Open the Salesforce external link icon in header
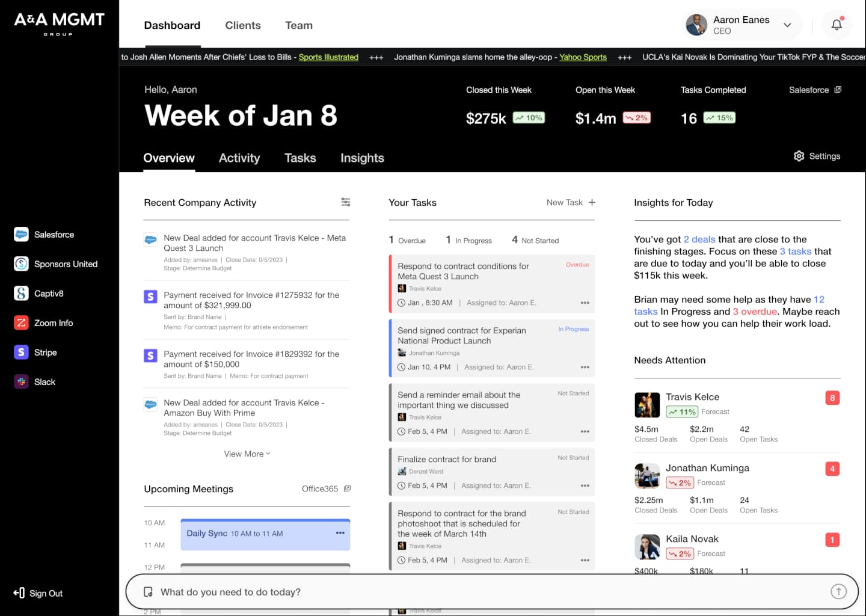Viewport: 866px width, 616px height. pos(838,90)
